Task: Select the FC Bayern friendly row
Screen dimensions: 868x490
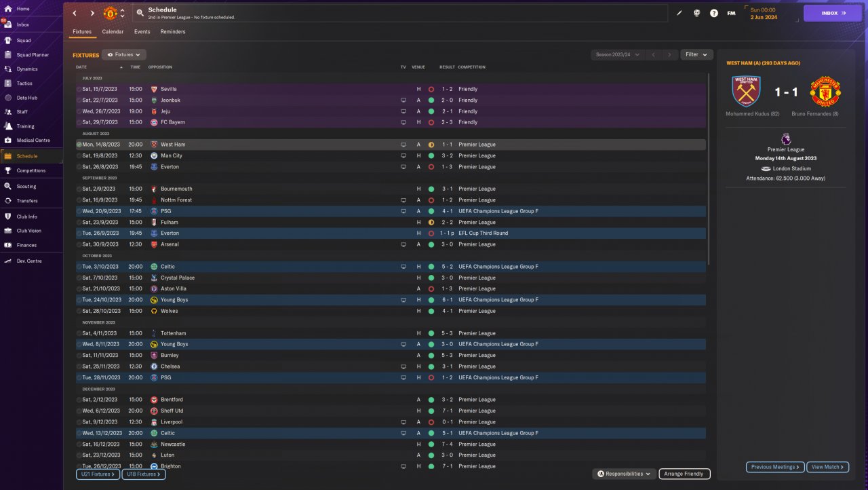Action: click(391, 122)
